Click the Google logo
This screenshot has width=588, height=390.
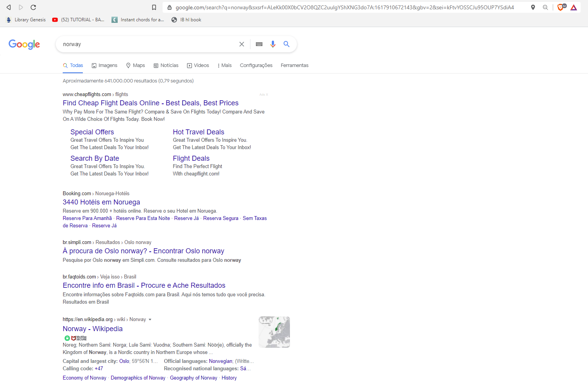click(24, 45)
